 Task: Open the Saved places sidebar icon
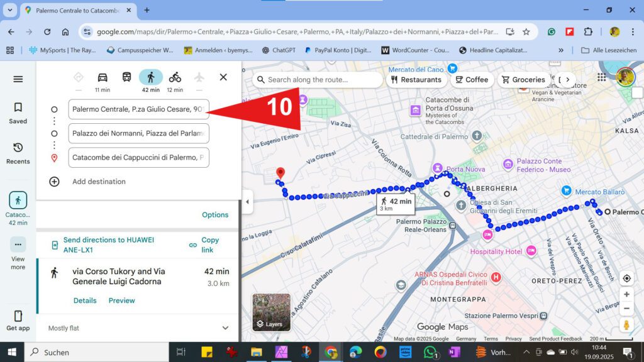pyautogui.click(x=18, y=112)
